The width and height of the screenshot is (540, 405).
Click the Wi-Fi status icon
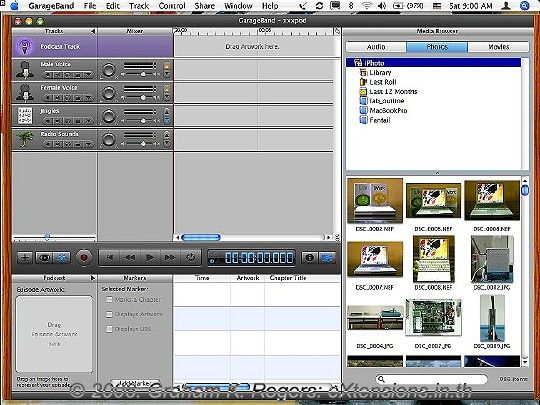tap(367, 6)
